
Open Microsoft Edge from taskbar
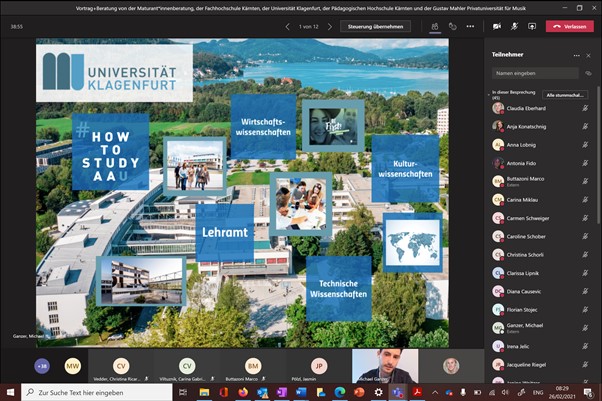(340, 392)
